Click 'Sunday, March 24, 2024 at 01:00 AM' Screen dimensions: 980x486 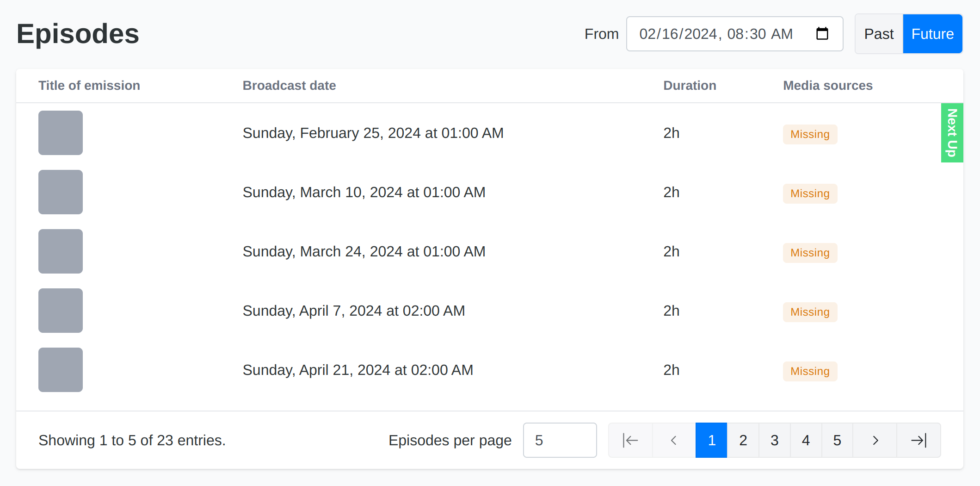364,251
